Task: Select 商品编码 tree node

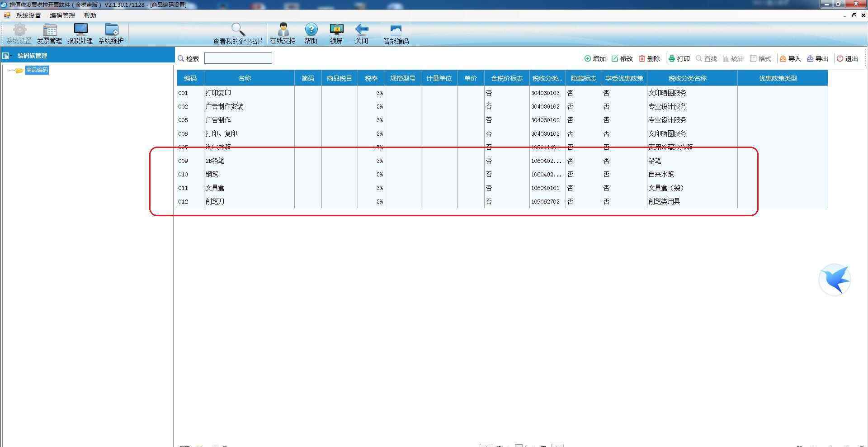Action: [x=37, y=70]
